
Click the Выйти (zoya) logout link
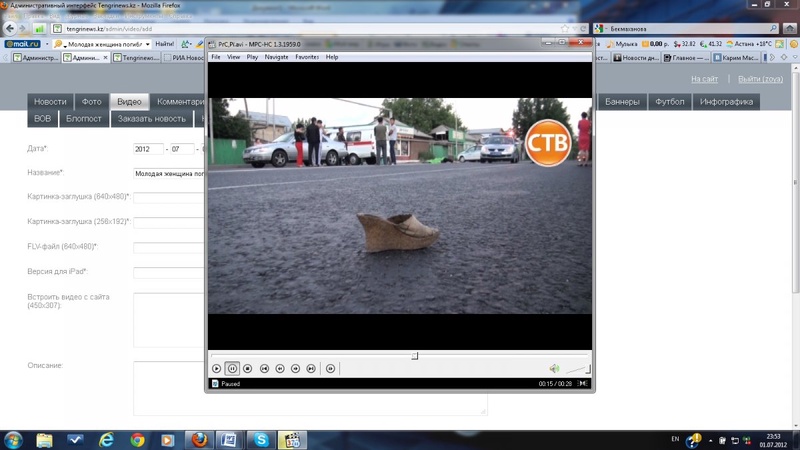760,79
